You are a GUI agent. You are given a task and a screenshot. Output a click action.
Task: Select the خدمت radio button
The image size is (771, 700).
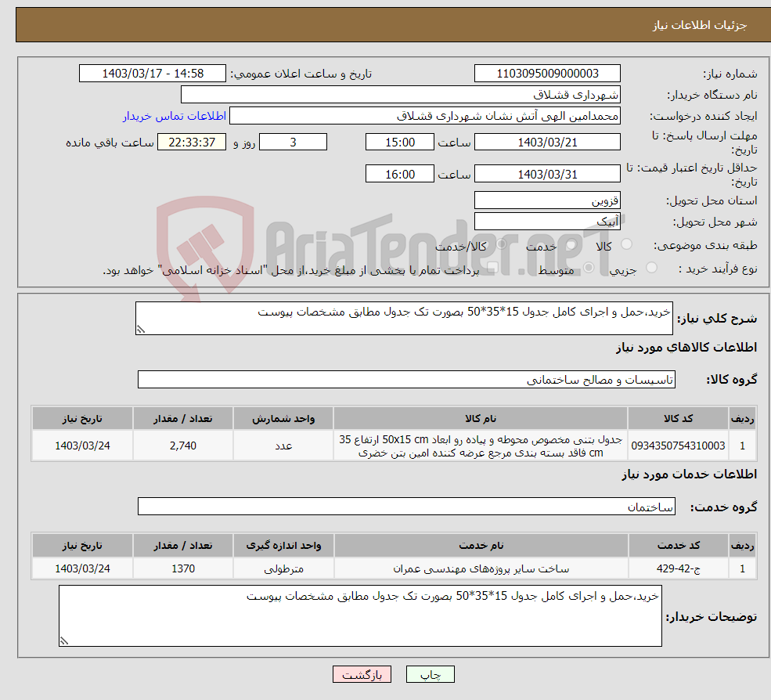pos(571,244)
